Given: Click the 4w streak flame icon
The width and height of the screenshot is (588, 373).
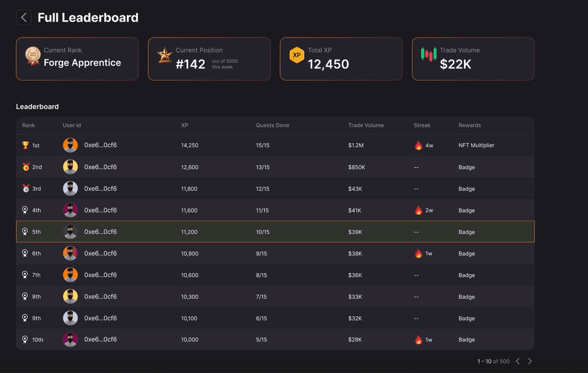Looking at the screenshot, I should click(x=418, y=145).
